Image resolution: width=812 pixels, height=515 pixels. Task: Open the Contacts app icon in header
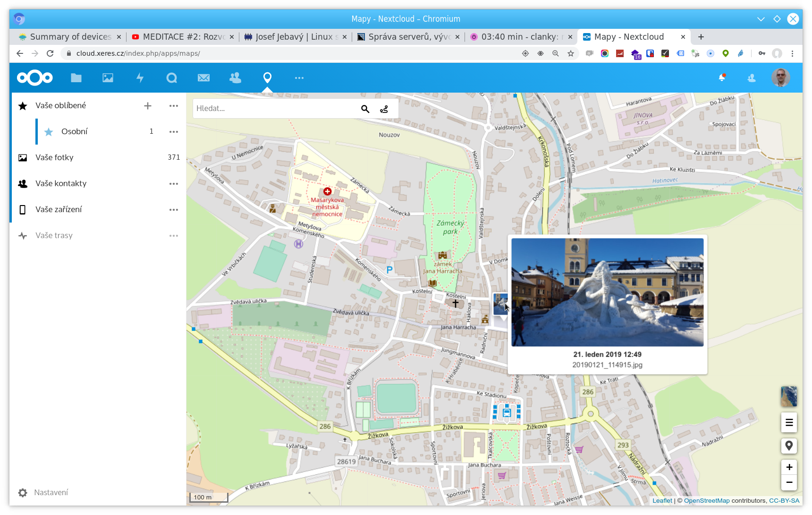[x=235, y=78]
